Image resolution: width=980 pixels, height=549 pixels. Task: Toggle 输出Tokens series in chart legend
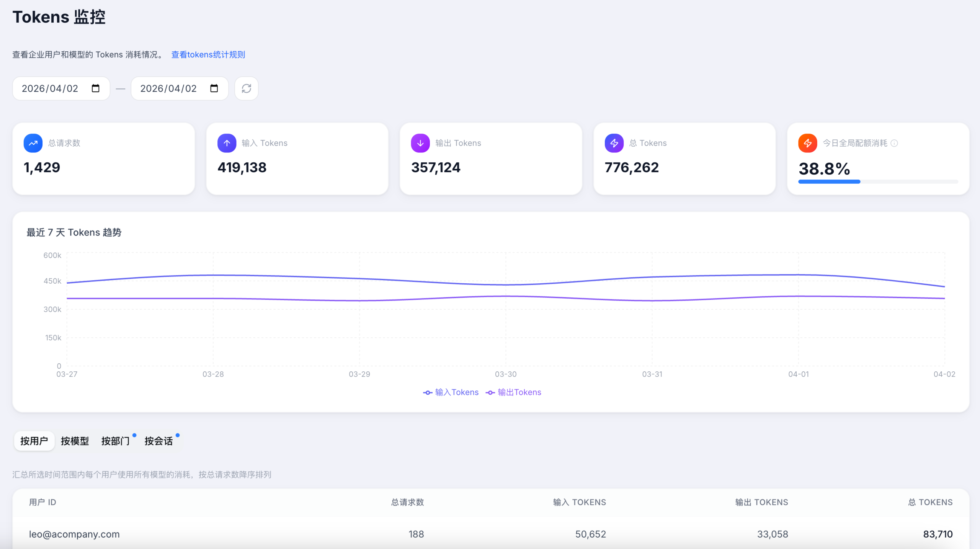coord(514,392)
